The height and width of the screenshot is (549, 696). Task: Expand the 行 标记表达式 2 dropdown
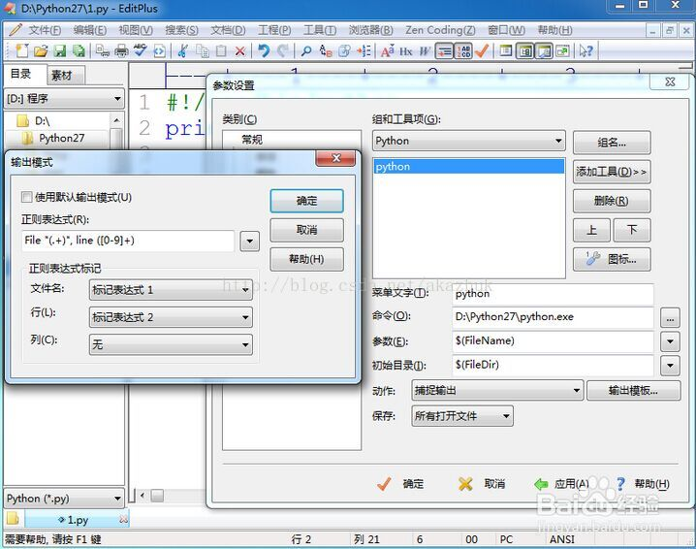point(171,317)
